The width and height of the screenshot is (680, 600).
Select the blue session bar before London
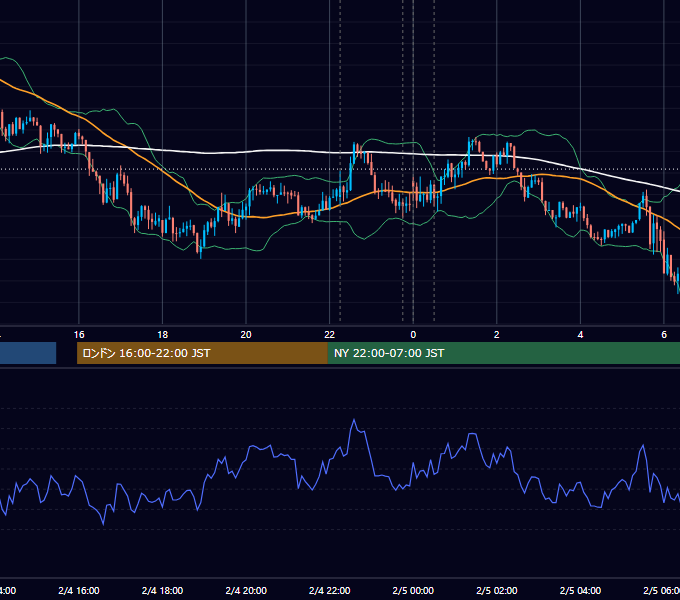pos(28,353)
